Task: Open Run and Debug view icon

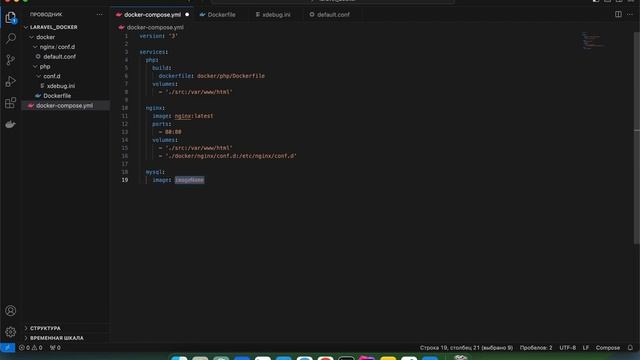Action: point(11,81)
